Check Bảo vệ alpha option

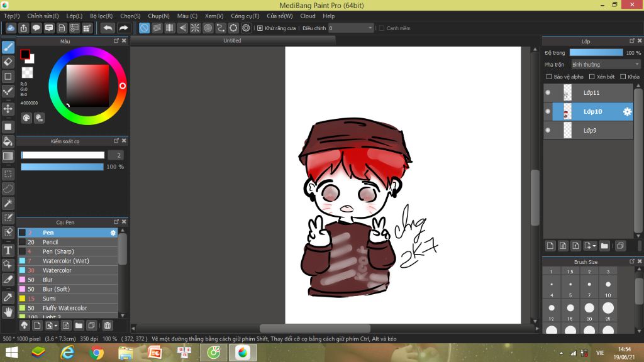[548, 77]
